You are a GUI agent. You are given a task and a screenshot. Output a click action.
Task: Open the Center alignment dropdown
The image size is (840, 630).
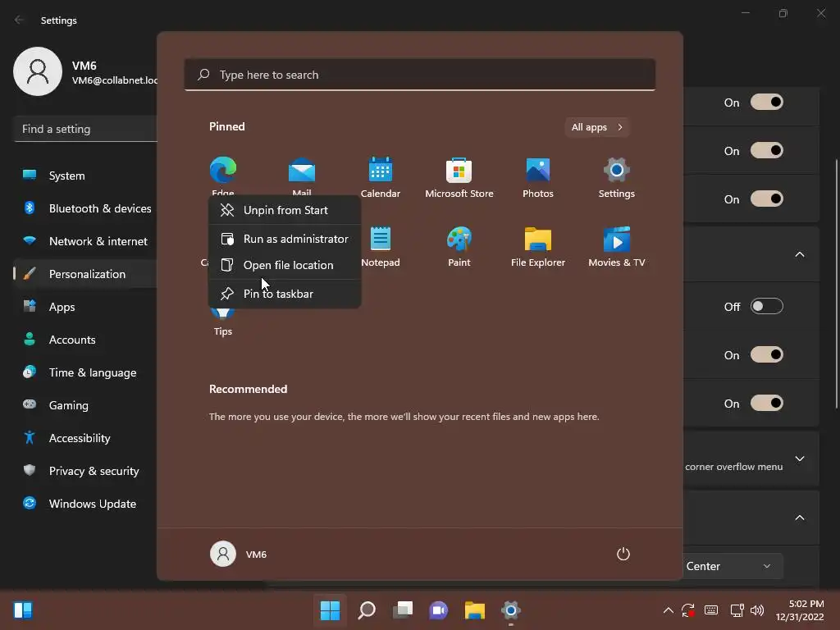click(733, 566)
